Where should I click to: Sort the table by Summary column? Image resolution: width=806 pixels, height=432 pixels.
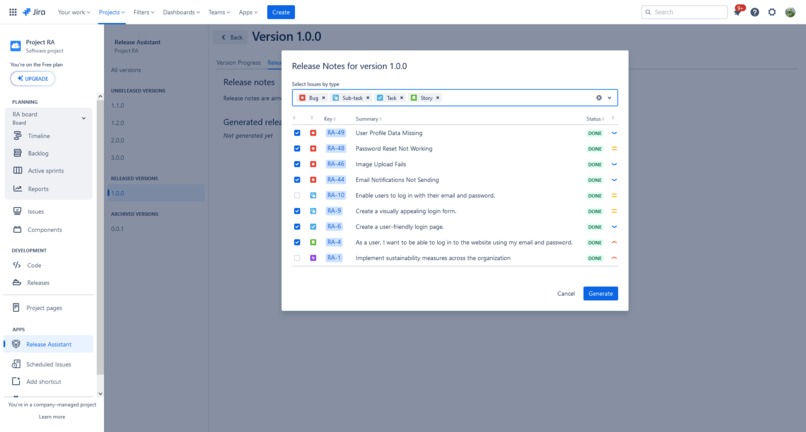[x=368, y=119]
